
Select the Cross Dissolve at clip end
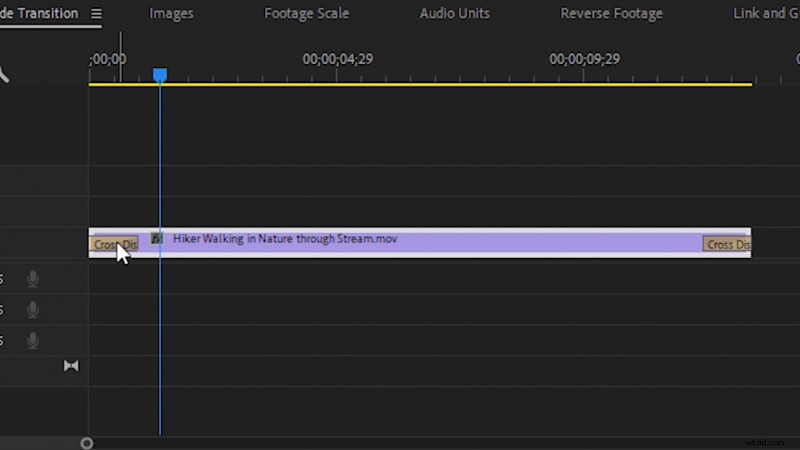click(x=727, y=244)
